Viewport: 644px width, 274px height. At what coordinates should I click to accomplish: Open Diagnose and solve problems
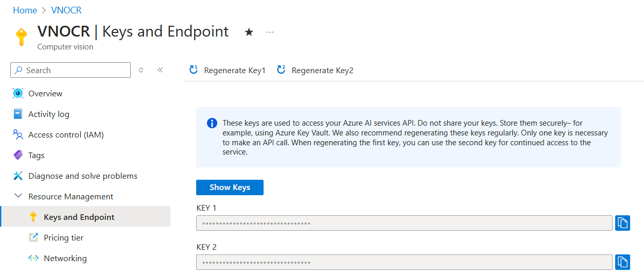82,176
